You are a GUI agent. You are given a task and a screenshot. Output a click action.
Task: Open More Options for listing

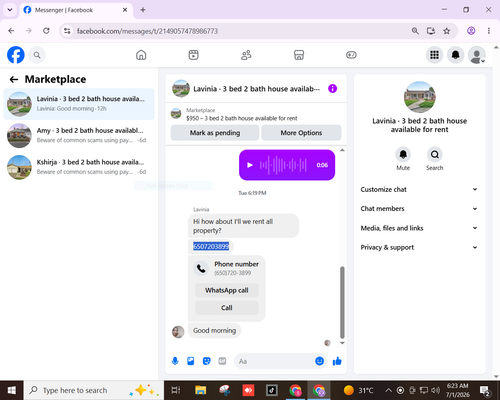301,133
